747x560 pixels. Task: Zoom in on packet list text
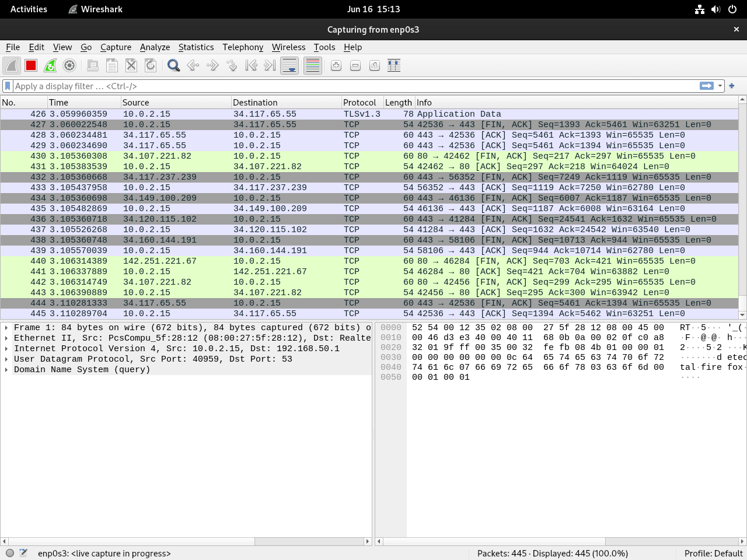[336, 65]
